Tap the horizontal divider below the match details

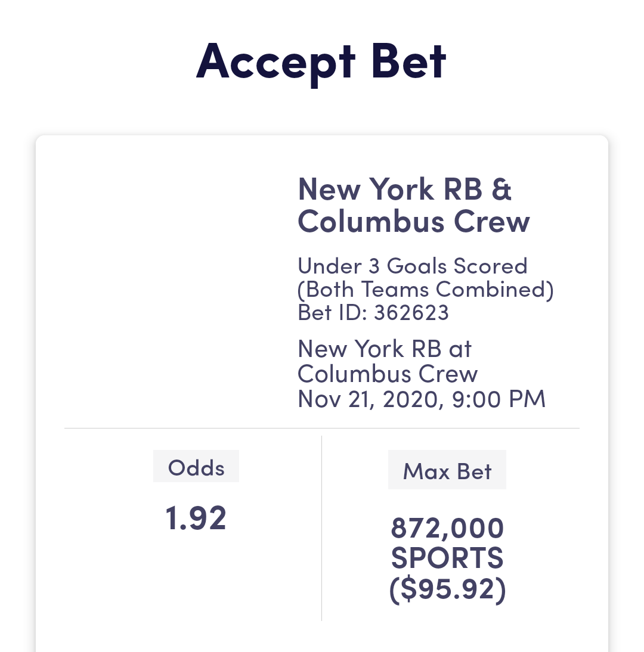coord(322,428)
